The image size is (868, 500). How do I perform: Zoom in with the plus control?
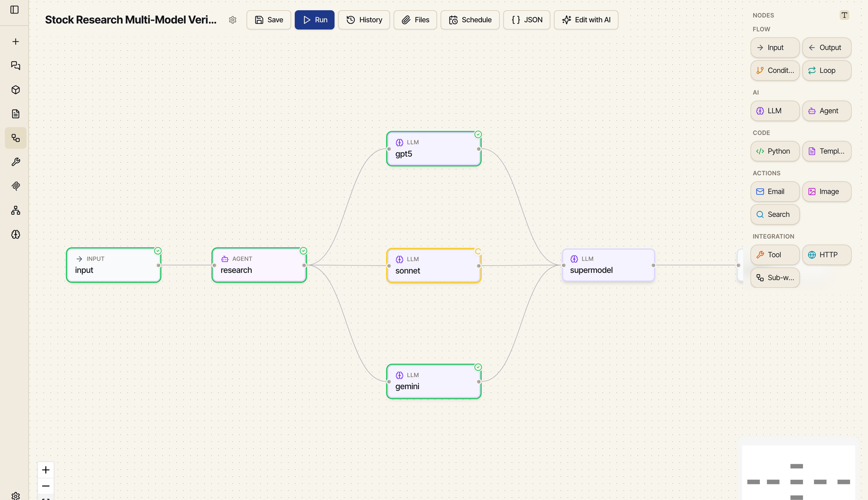click(46, 470)
